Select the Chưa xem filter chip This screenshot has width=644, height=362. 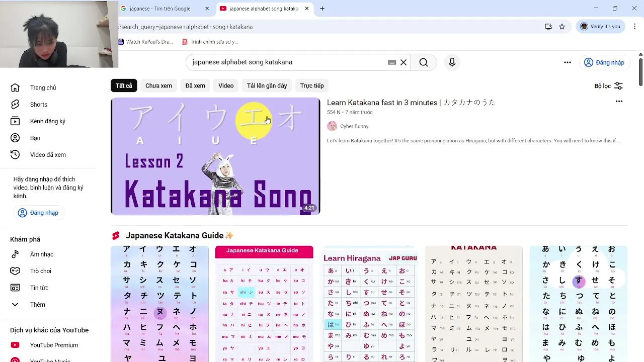click(158, 85)
